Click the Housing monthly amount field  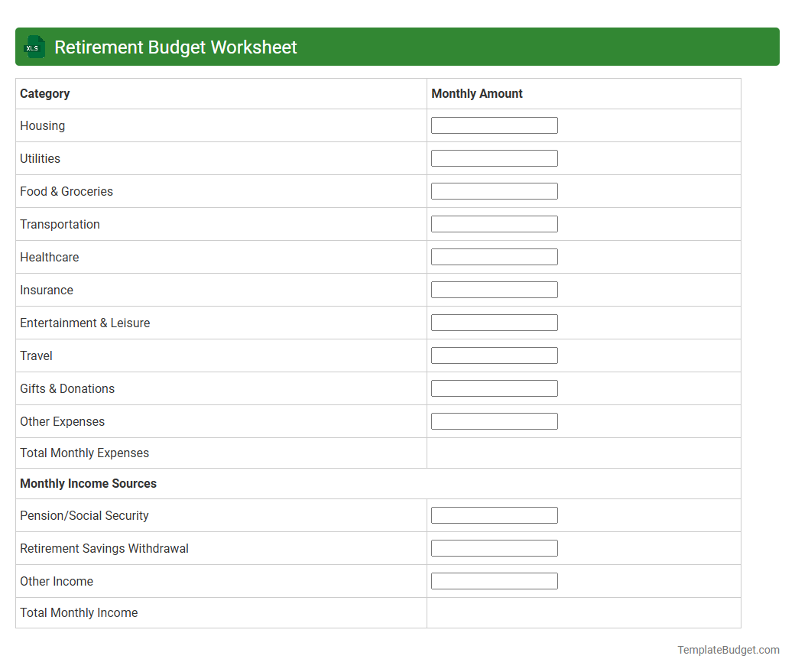tap(494, 125)
